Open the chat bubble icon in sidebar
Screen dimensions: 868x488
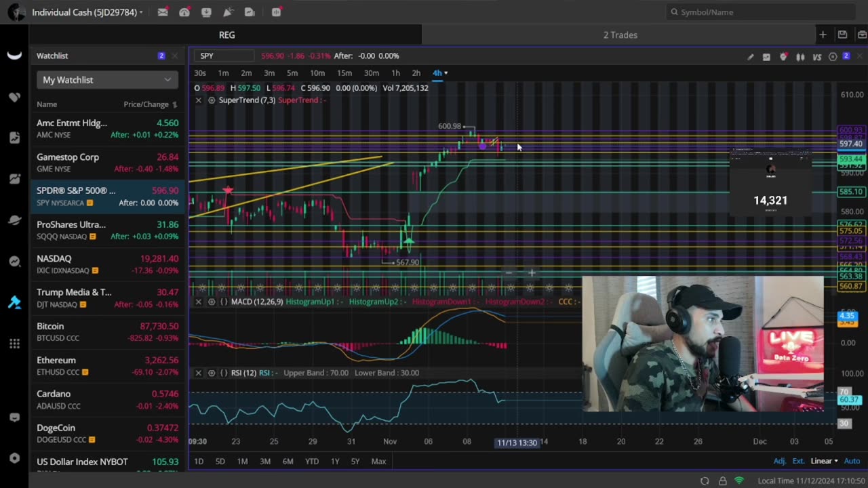[14, 418]
